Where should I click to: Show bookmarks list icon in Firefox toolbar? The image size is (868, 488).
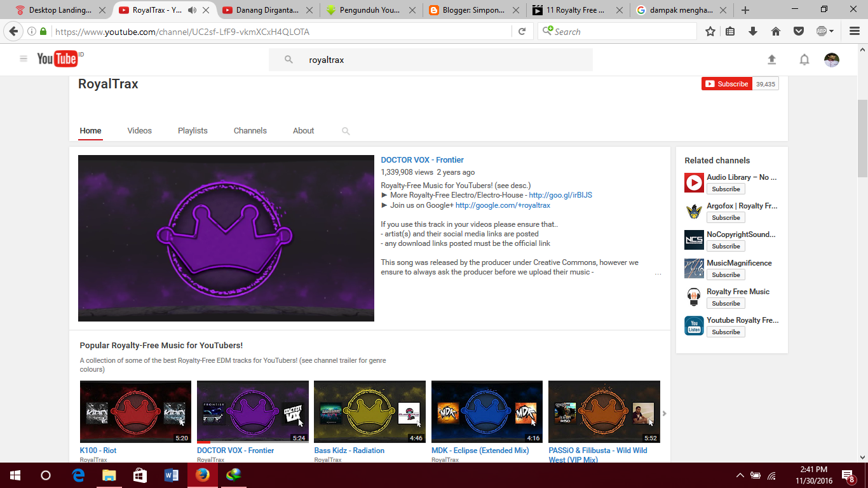coord(730,31)
